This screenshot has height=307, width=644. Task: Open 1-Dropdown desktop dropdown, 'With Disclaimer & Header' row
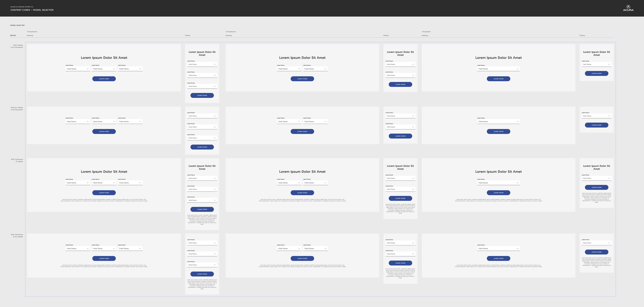click(x=498, y=183)
